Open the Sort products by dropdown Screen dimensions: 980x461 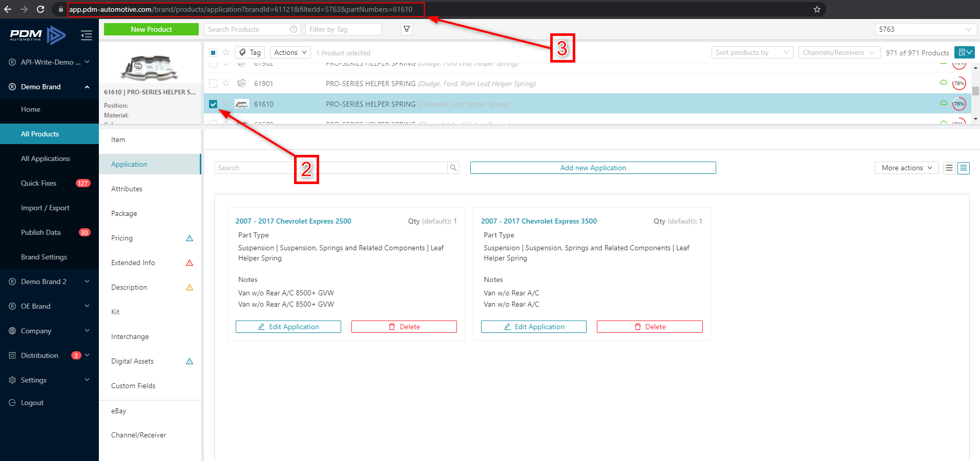point(752,52)
